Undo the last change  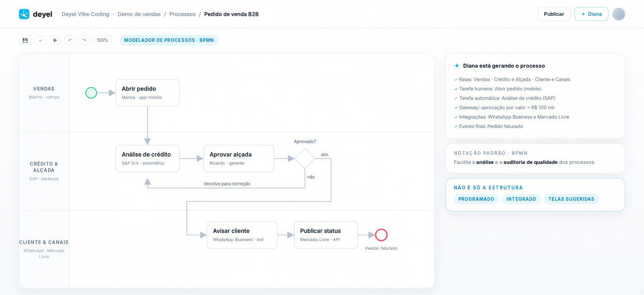pyautogui.click(x=70, y=40)
